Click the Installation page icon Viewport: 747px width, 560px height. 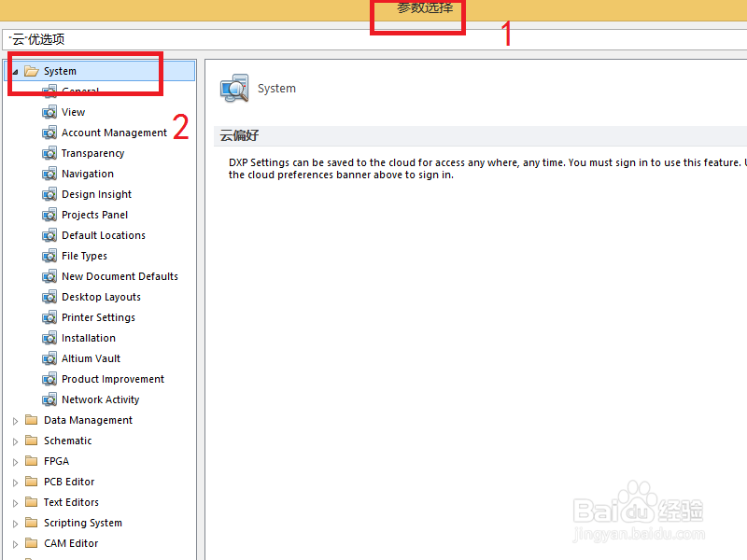[x=49, y=338]
